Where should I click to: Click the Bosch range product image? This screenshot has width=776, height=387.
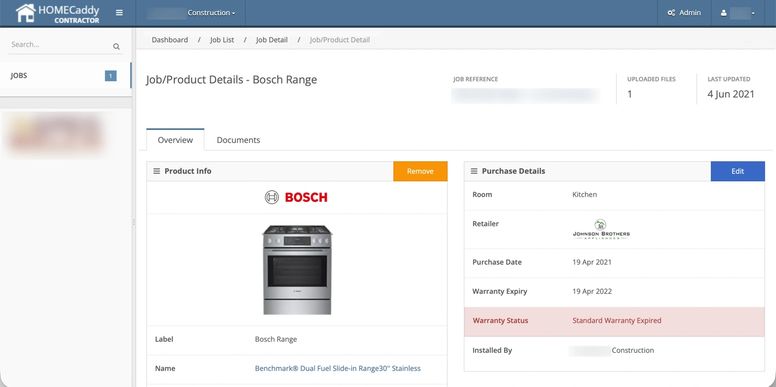(297, 270)
